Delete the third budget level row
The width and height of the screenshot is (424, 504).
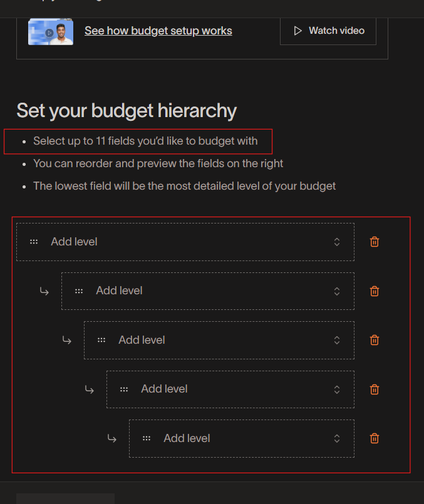pos(375,340)
